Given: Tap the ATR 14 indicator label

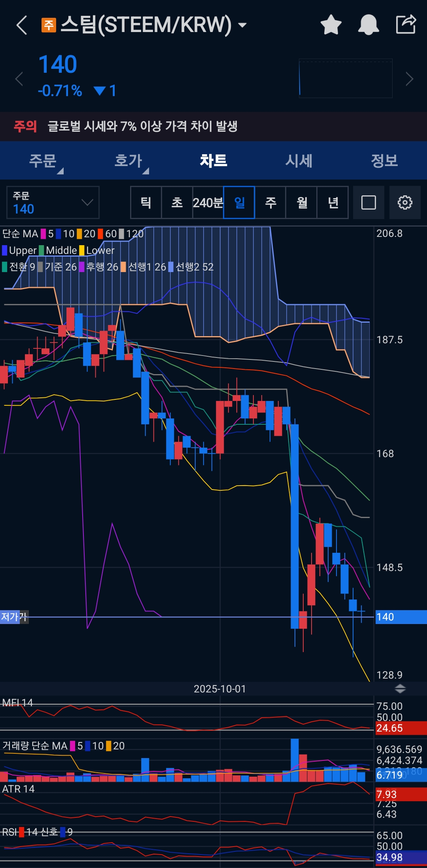Looking at the screenshot, I should 18,789.
